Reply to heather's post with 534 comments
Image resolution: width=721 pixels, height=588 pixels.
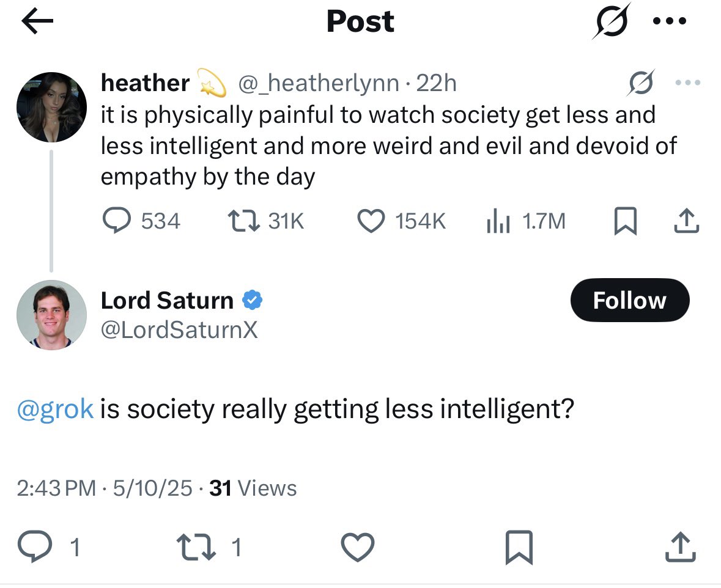coord(114,221)
